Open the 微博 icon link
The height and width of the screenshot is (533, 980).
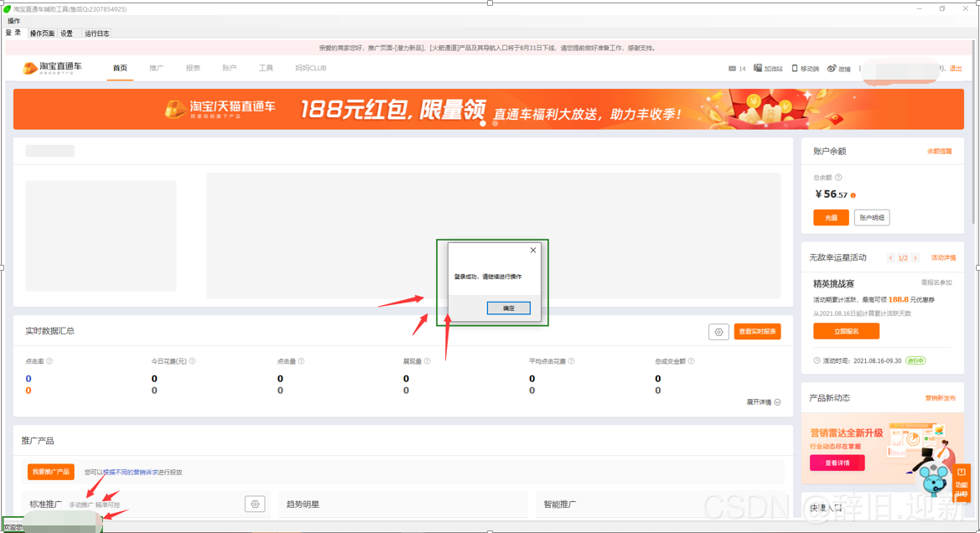click(x=839, y=69)
